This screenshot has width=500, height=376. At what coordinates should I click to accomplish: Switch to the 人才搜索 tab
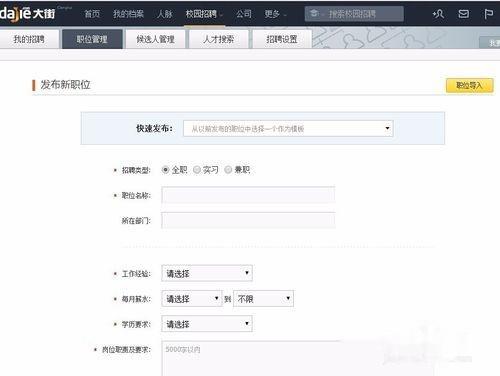219,39
